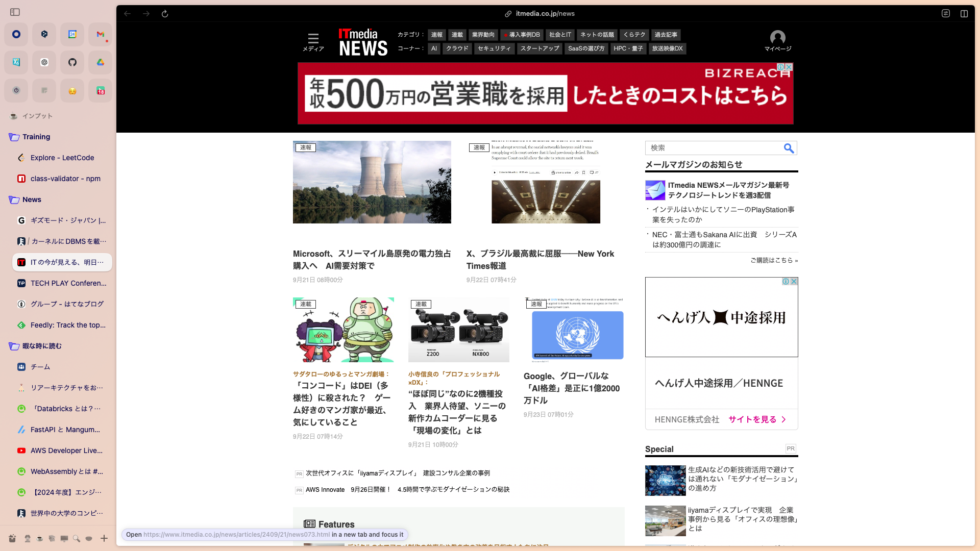The height and width of the screenshot is (551, 980).
Task: Open the FastAPI と Mangum tab
Action: click(62, 430)
